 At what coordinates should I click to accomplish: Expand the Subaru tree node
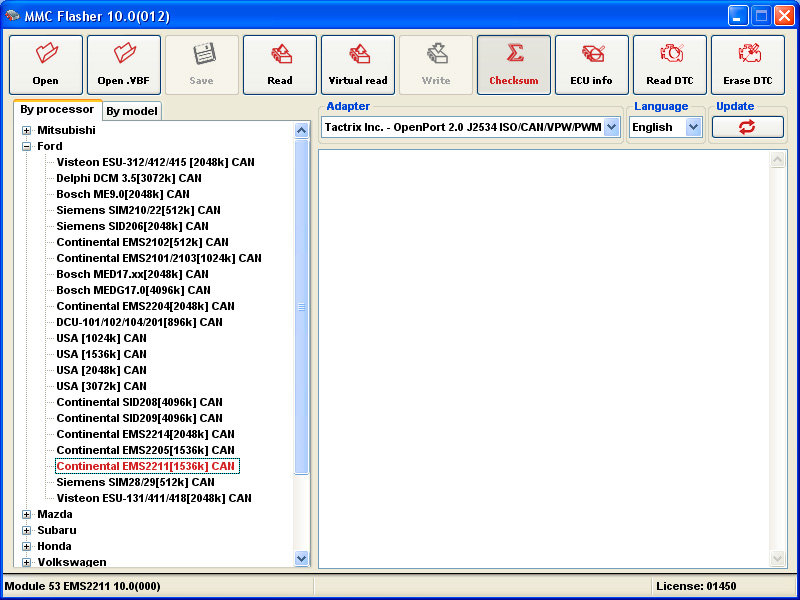click(x=27, y=530)
